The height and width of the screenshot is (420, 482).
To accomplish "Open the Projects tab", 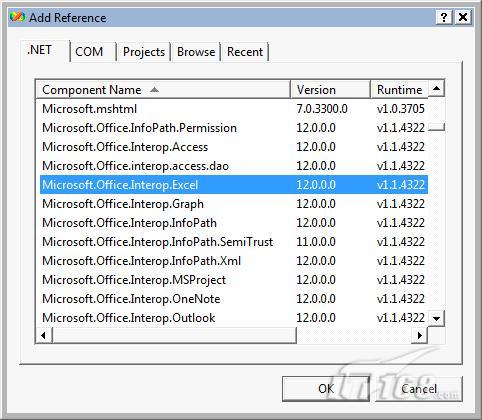I will point(144,52).
